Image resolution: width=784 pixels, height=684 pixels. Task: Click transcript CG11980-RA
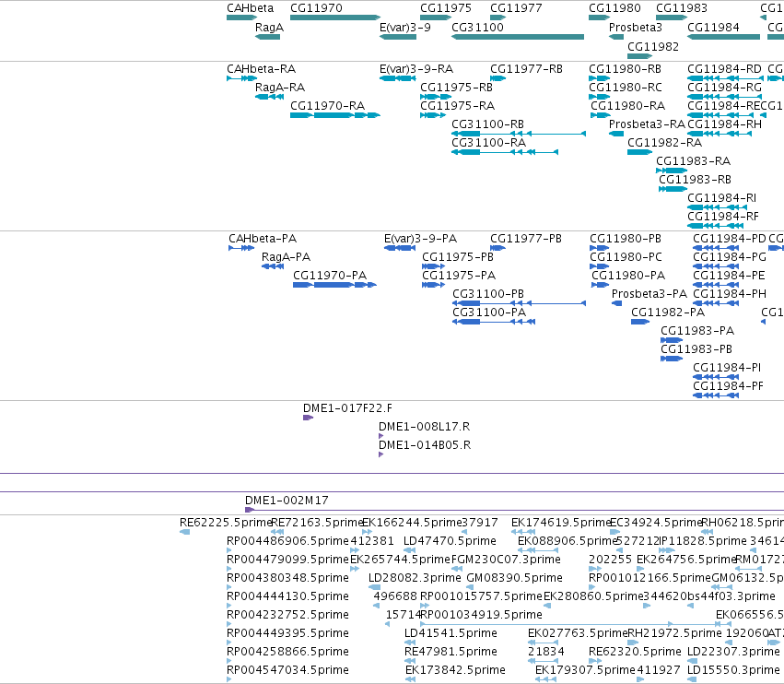pos(628,106)
